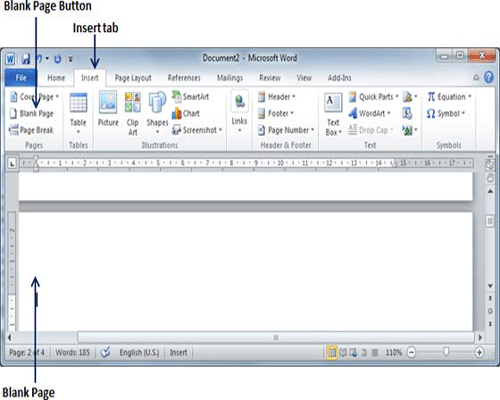Click the Word application icon

coord(10,59)
